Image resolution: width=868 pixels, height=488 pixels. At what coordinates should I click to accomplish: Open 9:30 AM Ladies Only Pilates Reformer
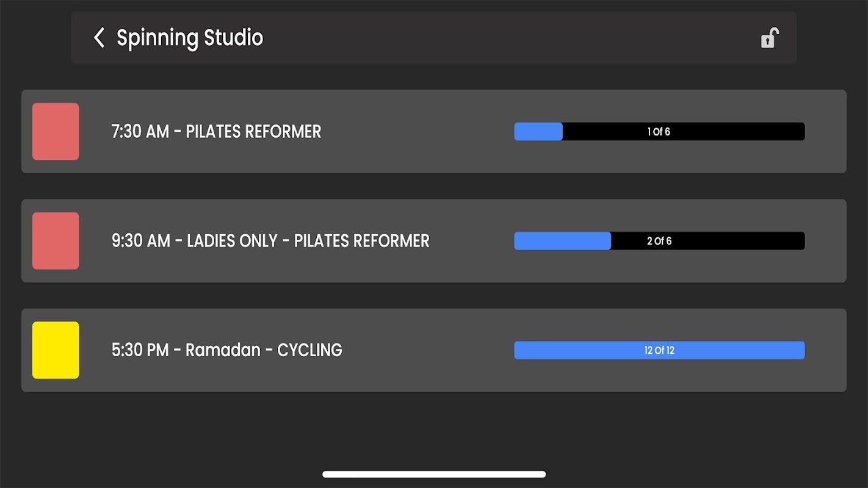pos(270,241)
